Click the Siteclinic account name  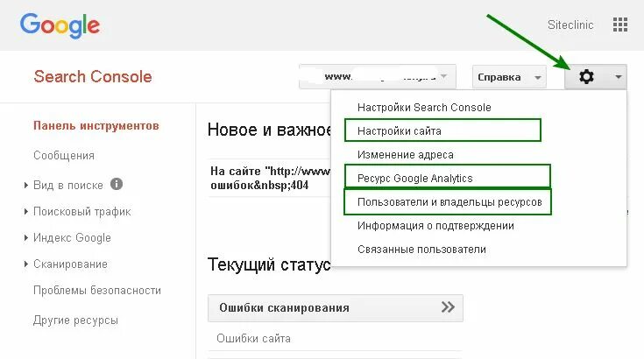(570, 25)
